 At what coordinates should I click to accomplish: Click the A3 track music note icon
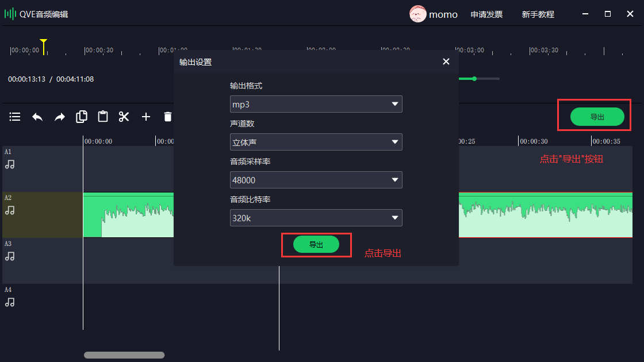coord(10,256)
